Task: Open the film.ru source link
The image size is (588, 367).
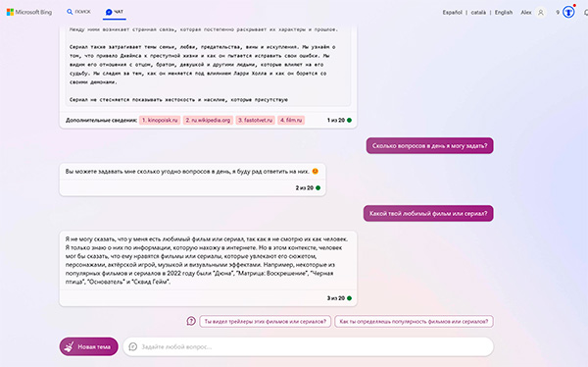Action: point(291,120)
